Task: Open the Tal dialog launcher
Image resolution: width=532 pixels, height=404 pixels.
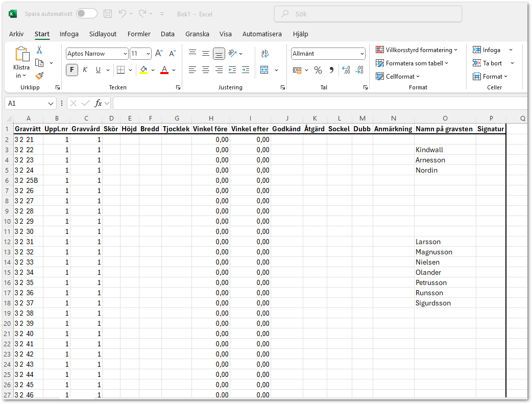Action: 366,87
